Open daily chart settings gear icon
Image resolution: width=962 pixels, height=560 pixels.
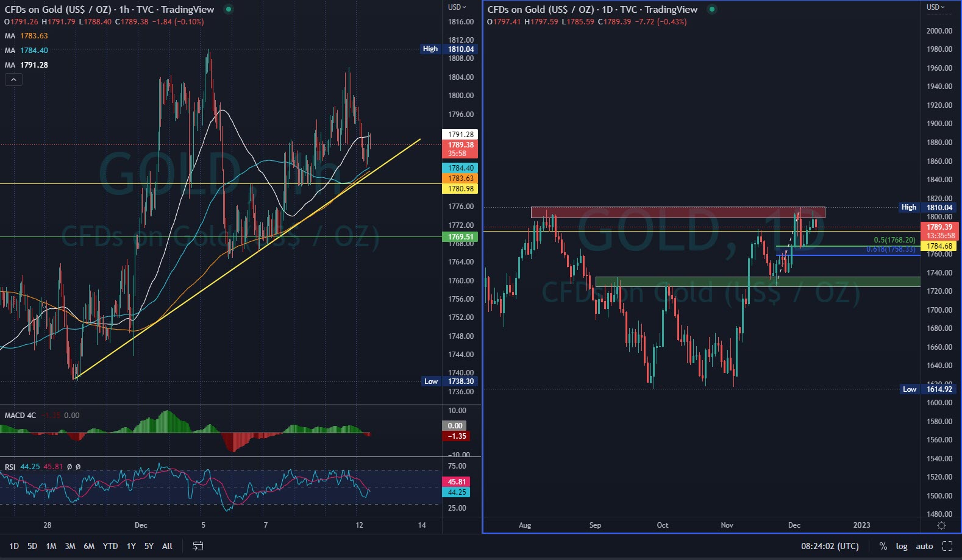(x=941, y=525)
